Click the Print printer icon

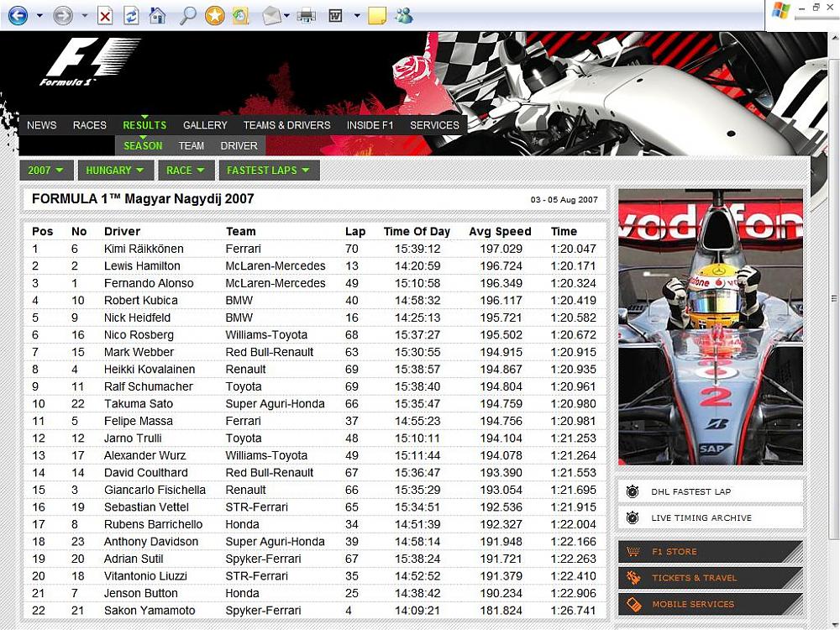point(307,15)
